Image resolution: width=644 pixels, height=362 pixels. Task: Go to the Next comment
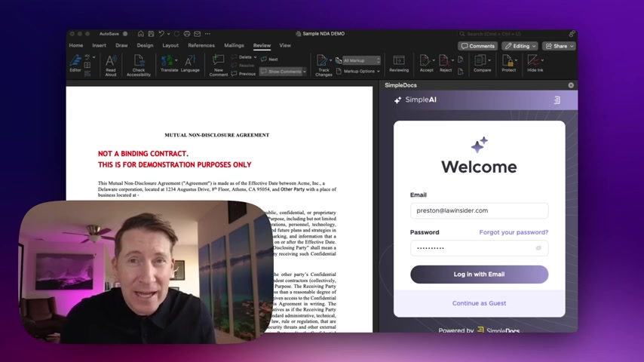269,59
